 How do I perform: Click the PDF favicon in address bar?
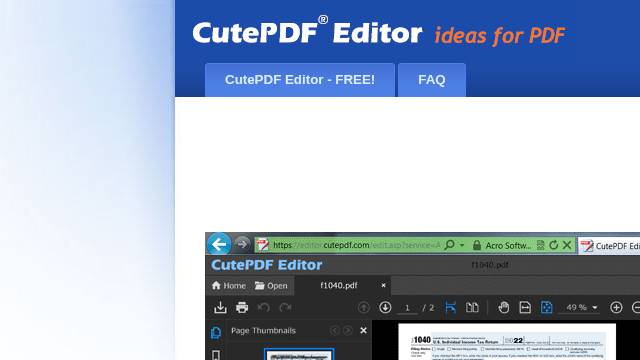click(x=262, y=245)
